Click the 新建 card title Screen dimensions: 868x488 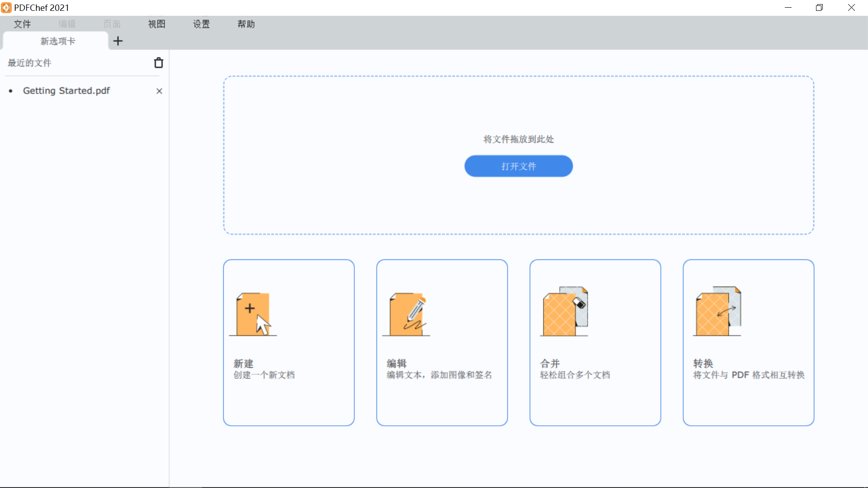[243, 363]
